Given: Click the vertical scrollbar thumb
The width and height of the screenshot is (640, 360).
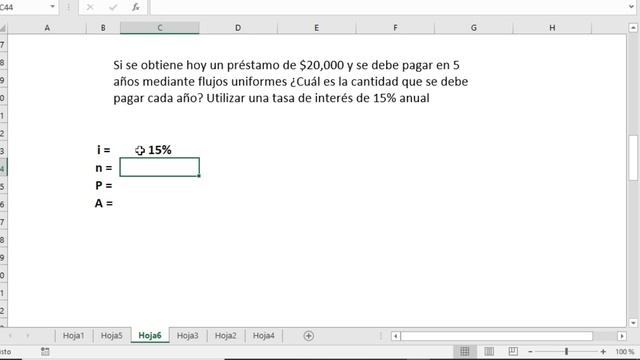Looking at the screenshot, I should 633,158.
